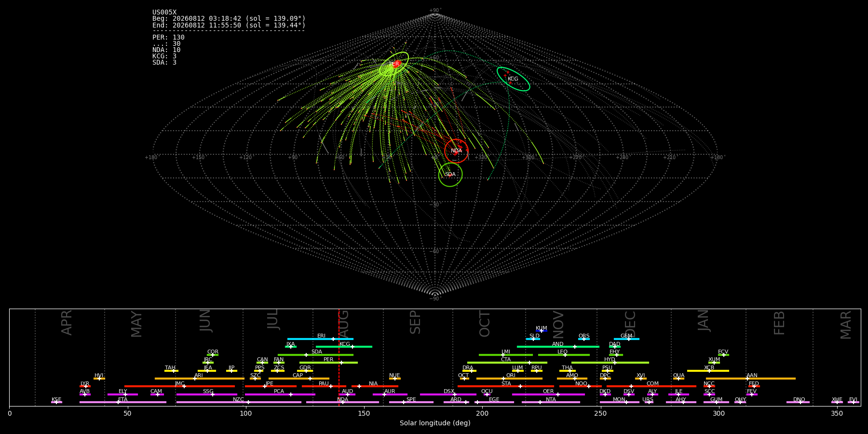Viewport: 868px width, 434px height.
Task: Select the ETA pink bar in timeline
Action: (123, 402)
